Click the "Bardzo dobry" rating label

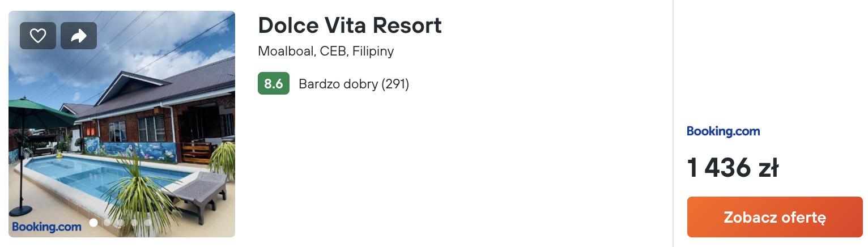tap(338, 84)
